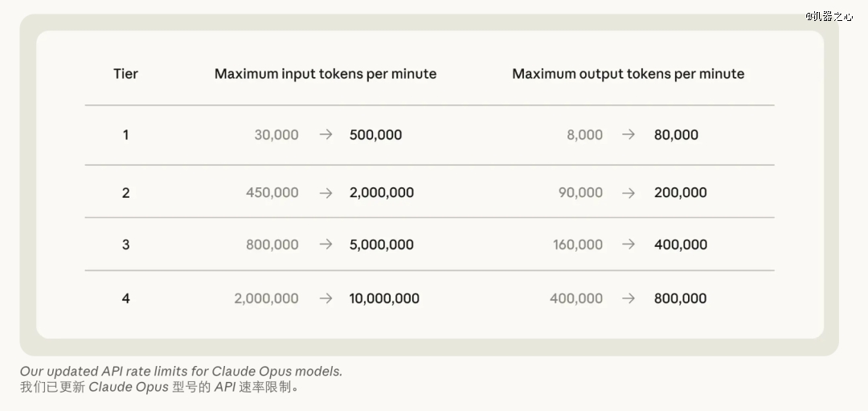Click the 机器之心 watermark in the corner
Viewport: 868px width, 411px height.
click(x=829, y=16)
